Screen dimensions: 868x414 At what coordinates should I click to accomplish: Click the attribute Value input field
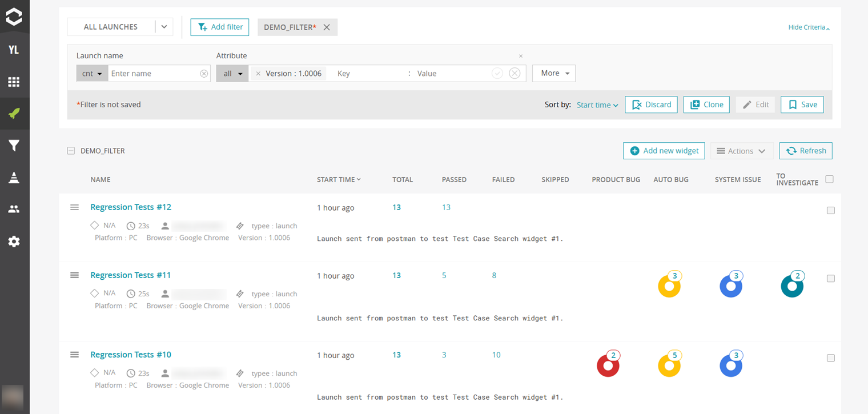click(451, 74)
